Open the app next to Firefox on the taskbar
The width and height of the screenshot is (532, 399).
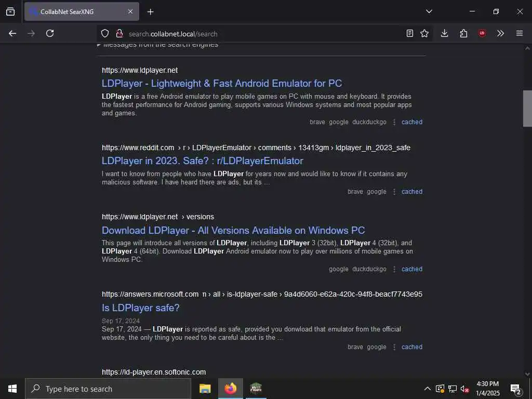pyautogui.click(x=256, y=389)
